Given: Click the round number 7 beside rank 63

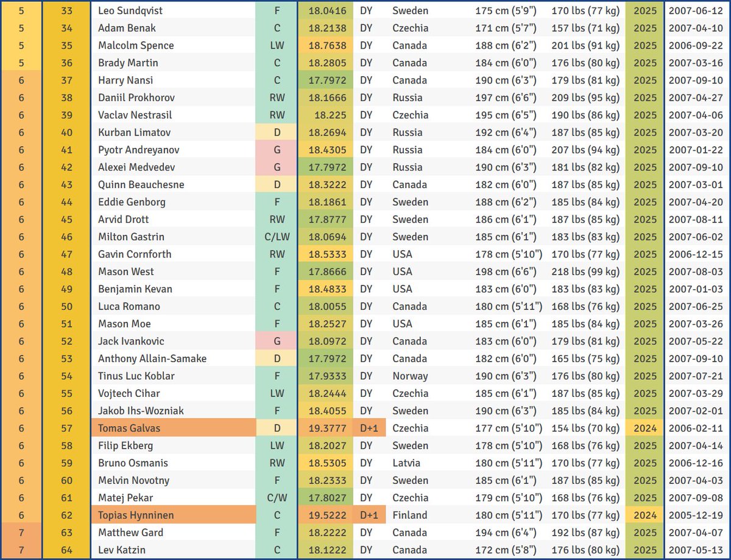Looking at the screenshot, I should [21, 533].
